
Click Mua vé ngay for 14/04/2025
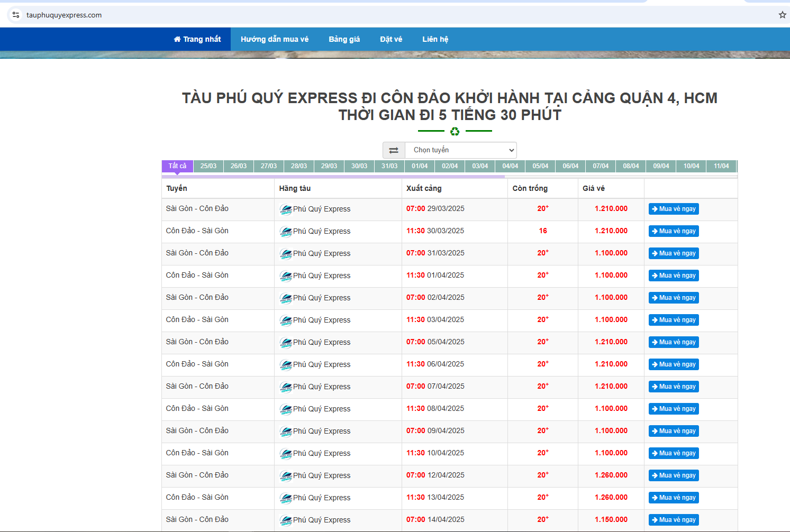[674, 520]
